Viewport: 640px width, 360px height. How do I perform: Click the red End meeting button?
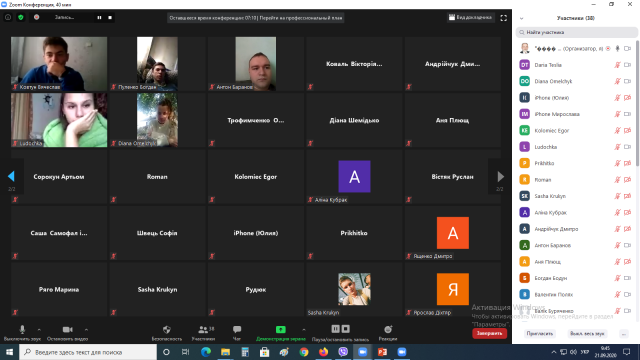[x=489, y=333]
